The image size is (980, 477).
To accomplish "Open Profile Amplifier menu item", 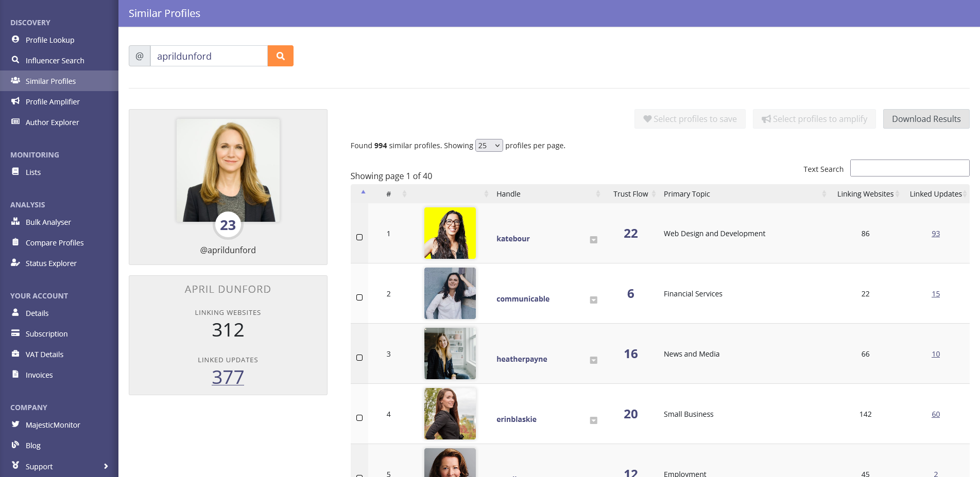I will (59, 101).
